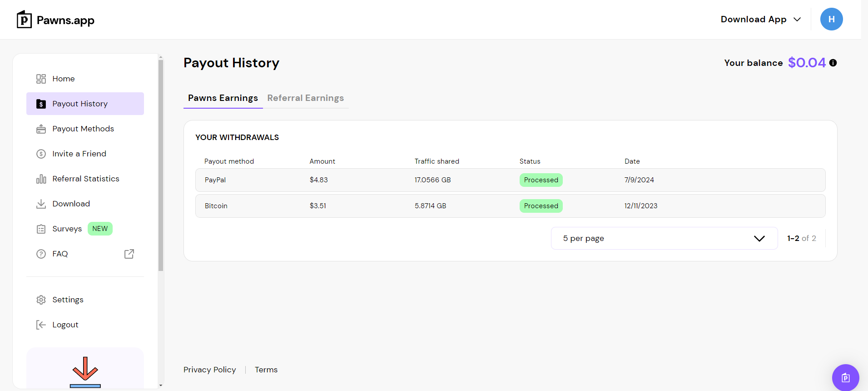The width and height of the screenshot is (868, 391).
Task: Open FAQ external link icon
Action: click(129, 254)
